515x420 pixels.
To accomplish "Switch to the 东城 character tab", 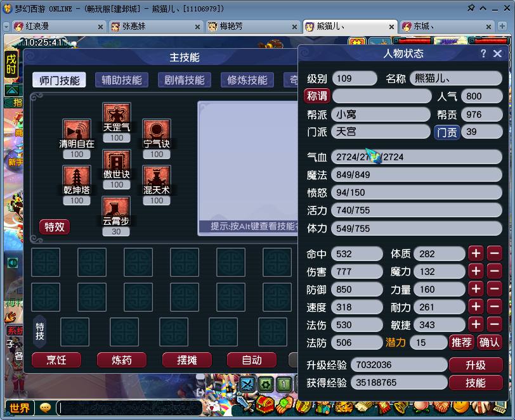I will [447, 27].
